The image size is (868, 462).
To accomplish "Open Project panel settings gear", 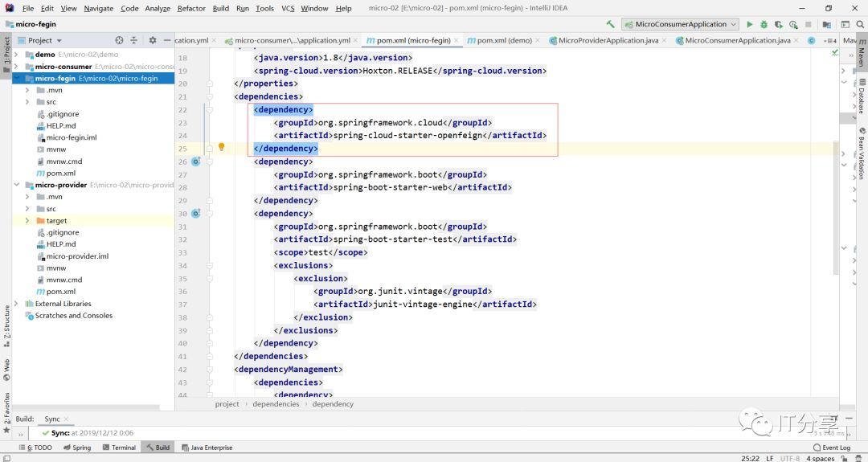I will [152, 40].
